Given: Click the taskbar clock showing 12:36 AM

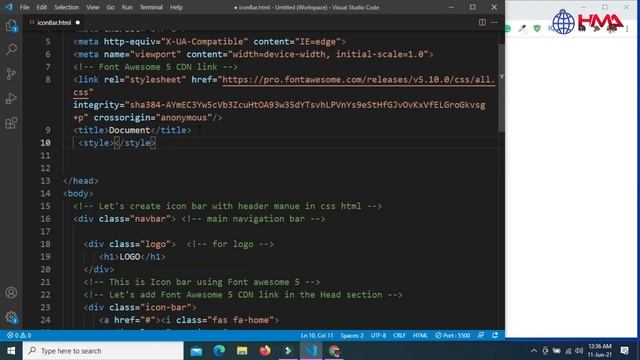Looking at the screenshot, I should point(600,350).
